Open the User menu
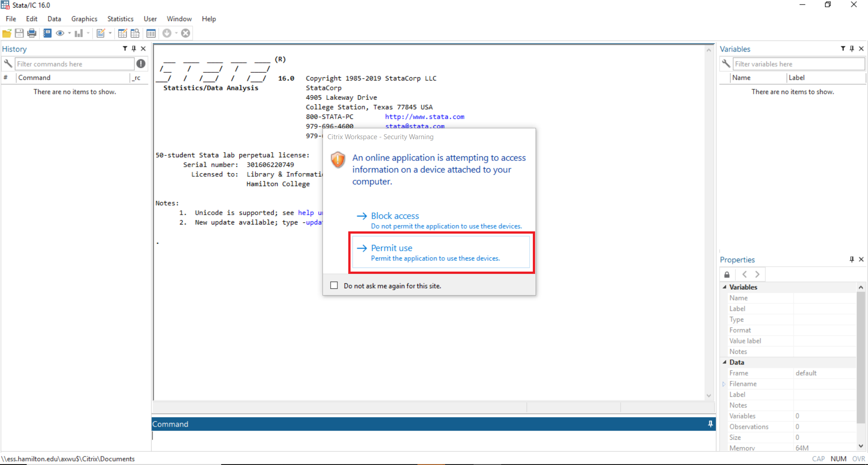This screenshot has width=868, height=465. [150, 19]
